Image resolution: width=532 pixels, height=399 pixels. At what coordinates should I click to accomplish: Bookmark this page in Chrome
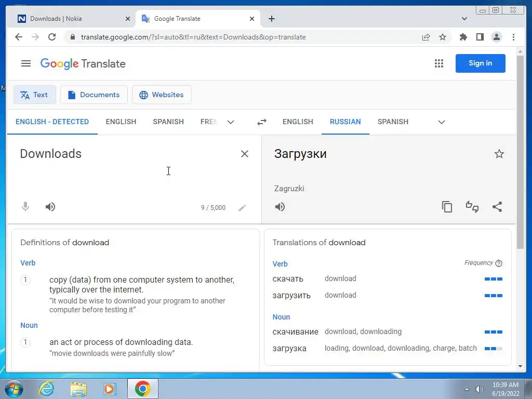pyautogui.click(x=443, y=37)
